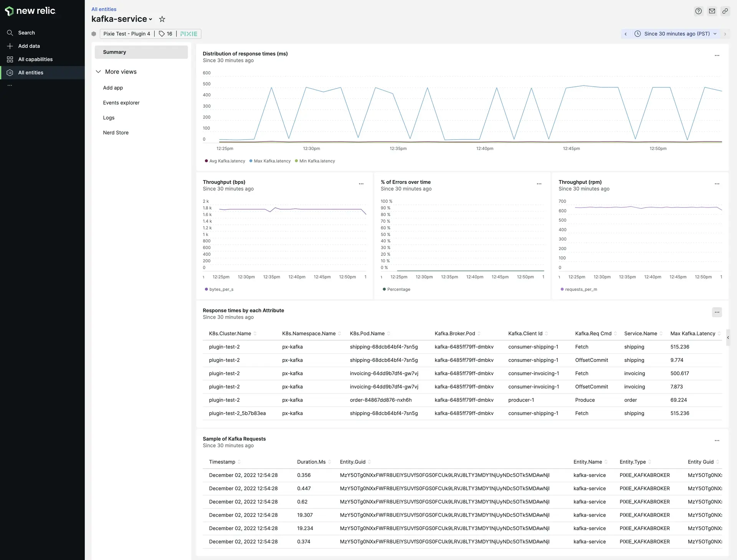Expand the kafka-service entity name dropdown
Image resolution: width=737 pixels, height=560 pixels.
click(150, 19)
